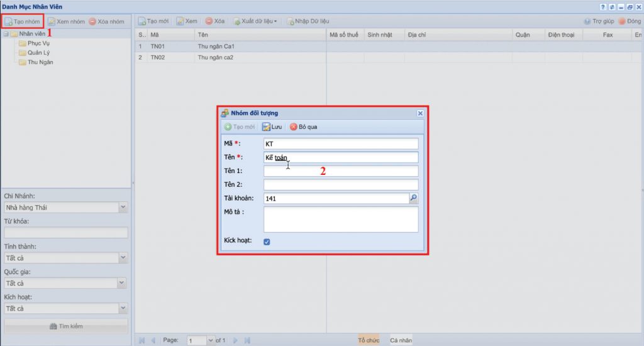Open Trợ giúp help

(599, 21)
